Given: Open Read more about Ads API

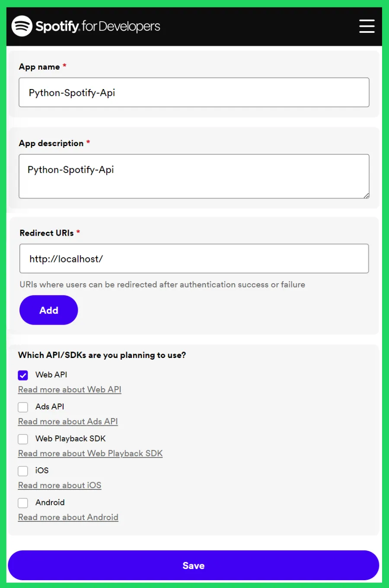Looking at the screenshot, I should (68, 421).
